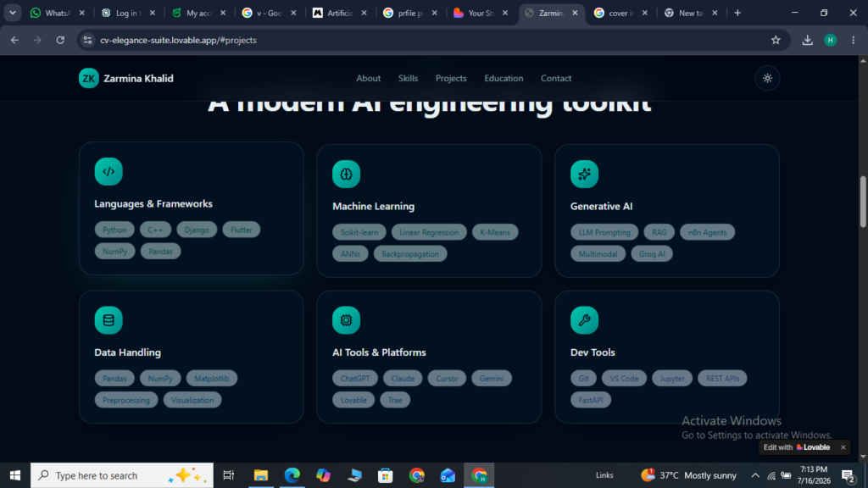
Task: Open Chrome downloads icon
Action: click(808, 40)
